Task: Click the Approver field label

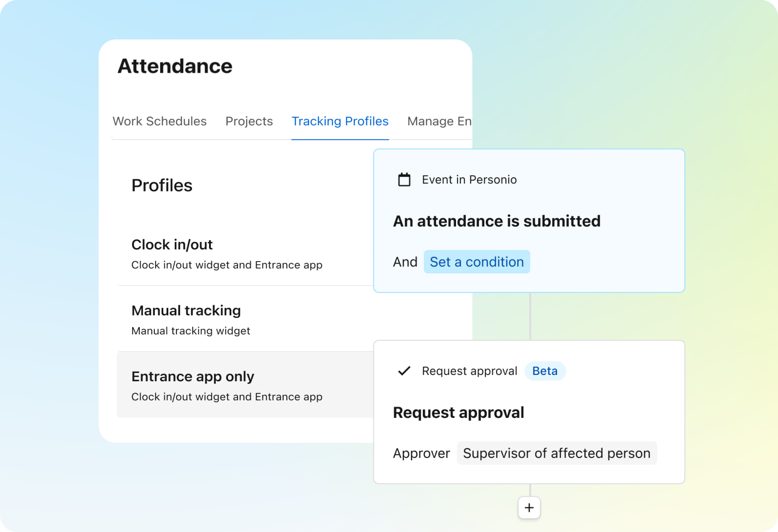Action: (421, 453)
